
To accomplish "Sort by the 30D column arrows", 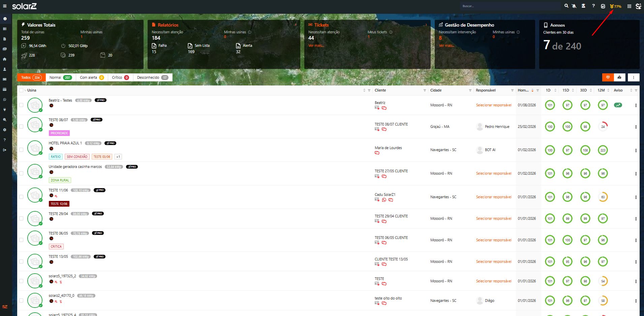I will (591, 90).
